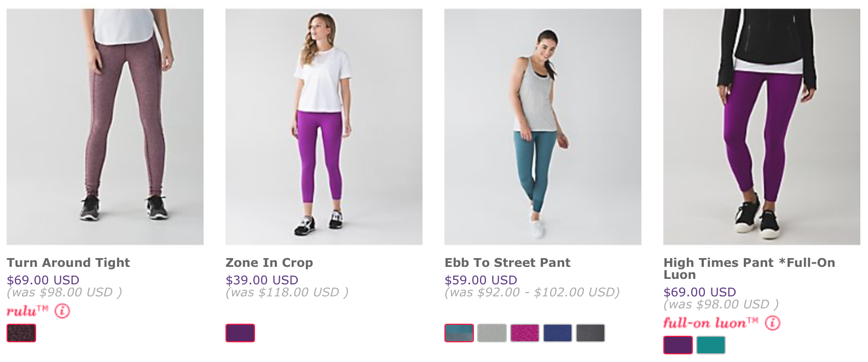This screenshot has height=362, width=868.
Task: Select the dark grey Ebb To Street swatch
Action: (x=591, y=333)
